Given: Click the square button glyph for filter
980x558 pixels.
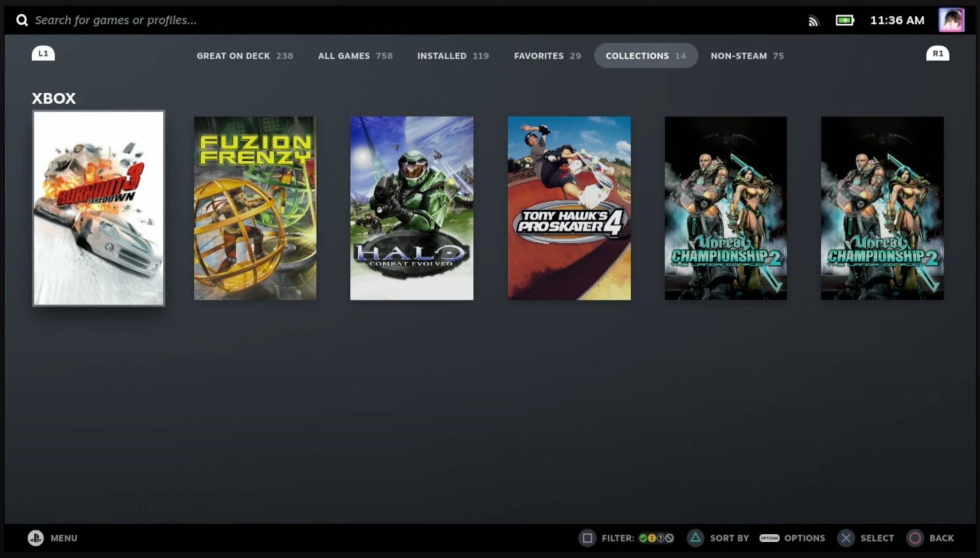Looking at the screenshot, I should coord(587,538).
